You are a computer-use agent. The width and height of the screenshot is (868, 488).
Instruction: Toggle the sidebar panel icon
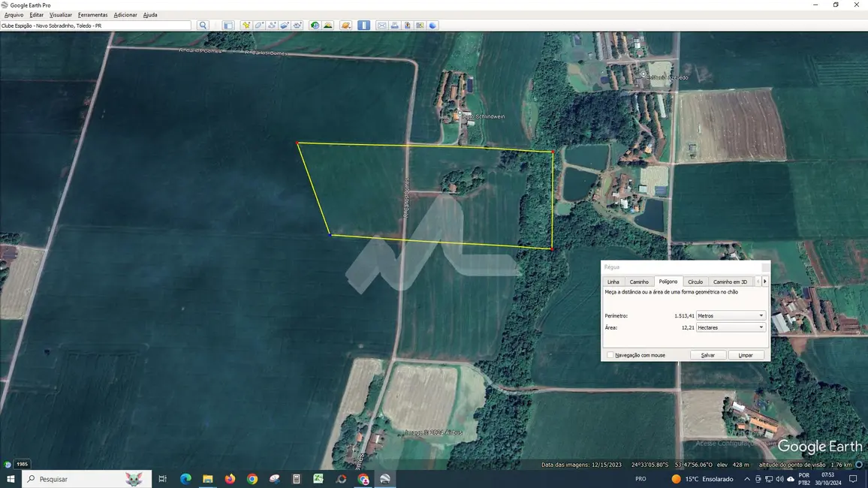228,26
